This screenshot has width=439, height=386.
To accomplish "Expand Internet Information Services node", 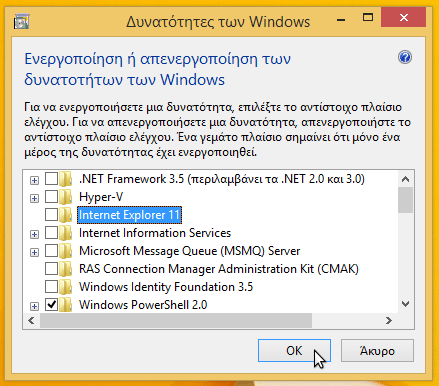I will 34,234.
